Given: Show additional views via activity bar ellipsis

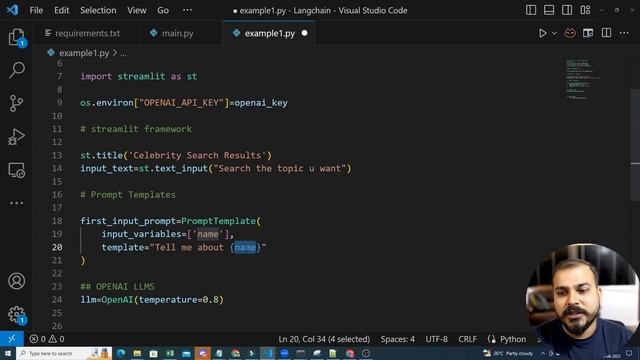Looking at the screenshot, I should pos(16,203).
